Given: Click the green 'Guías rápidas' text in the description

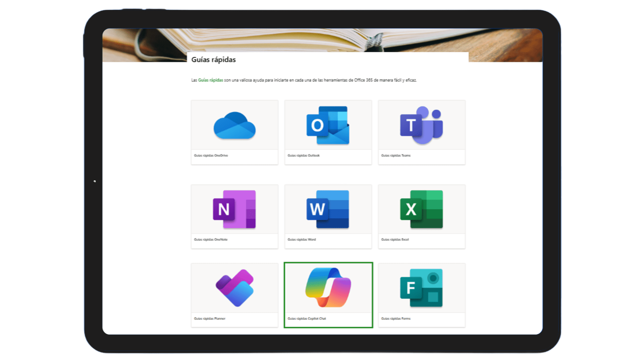Looking at the screenshot, I should (x=210, y=80).
